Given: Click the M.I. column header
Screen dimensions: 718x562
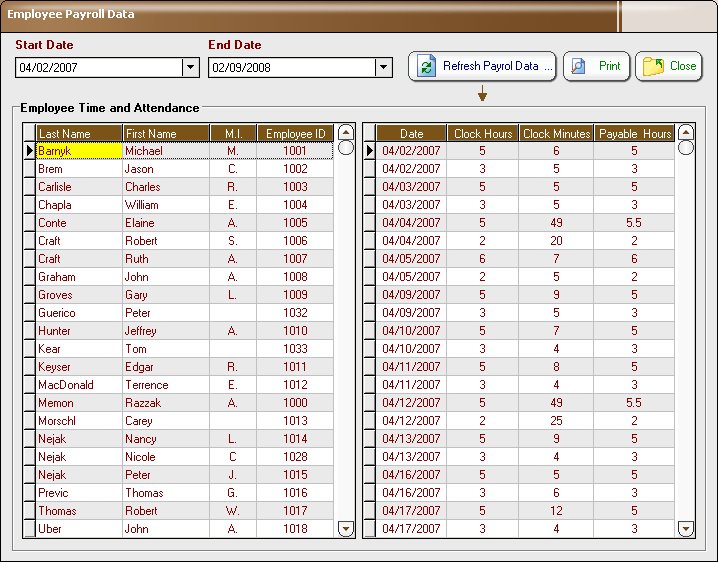Looking at the screenshot, I should (233, 133).
